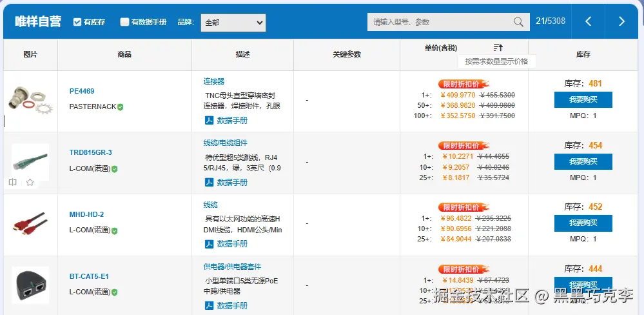Click price ¥14.8439 in BT-CAT5-E1 row
This screenshot has width=644, height=315.
tap(458, 280)
